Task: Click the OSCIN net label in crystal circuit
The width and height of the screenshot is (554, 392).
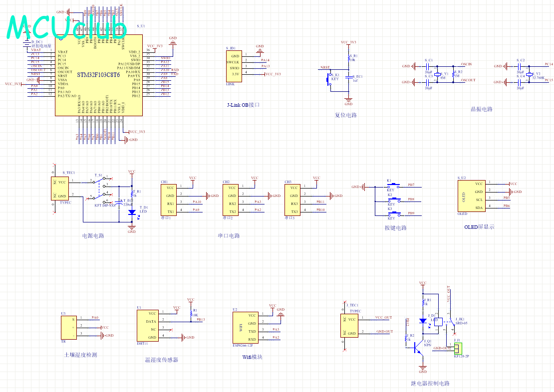Action: pos(466,64)
